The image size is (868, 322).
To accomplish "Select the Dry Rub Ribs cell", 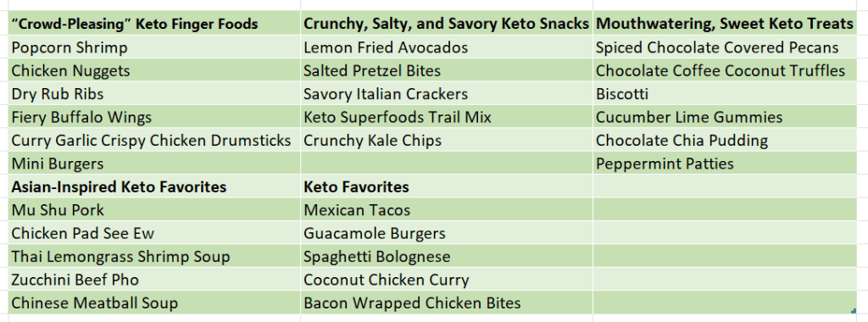I will point(154,94).
